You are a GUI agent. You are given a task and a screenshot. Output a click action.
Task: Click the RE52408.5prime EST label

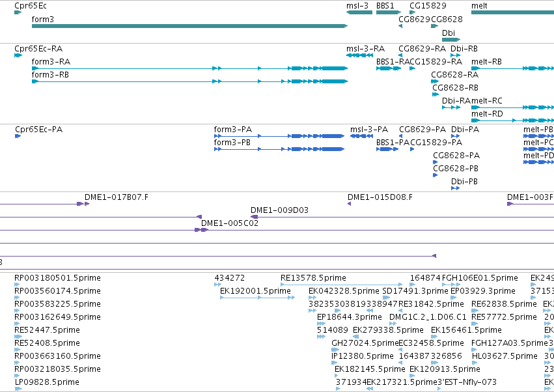(x=47, y=343)
